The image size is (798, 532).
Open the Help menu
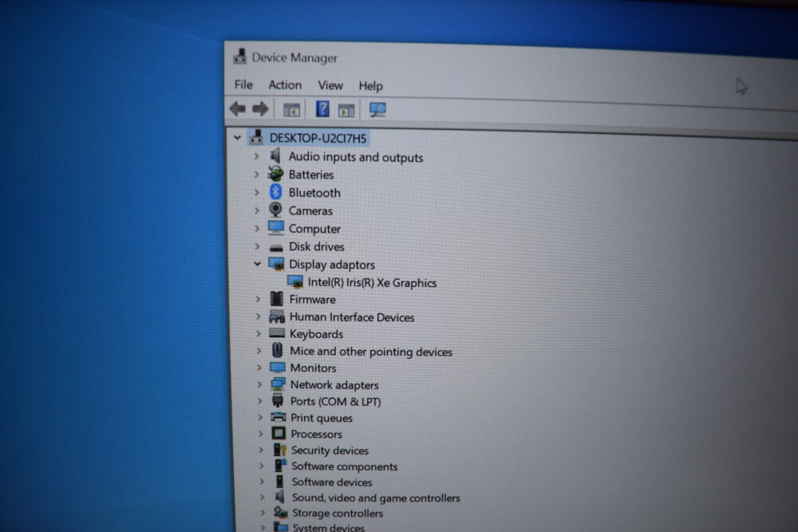click(370, 86)
